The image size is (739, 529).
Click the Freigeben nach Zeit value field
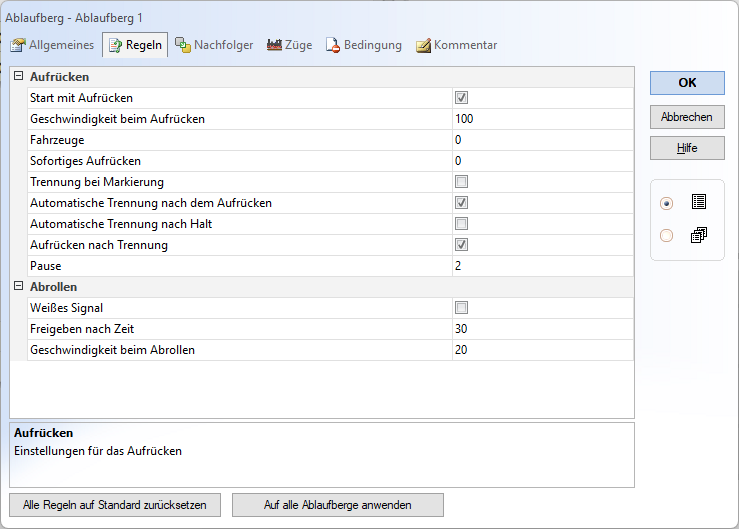(x=540, y=329)
